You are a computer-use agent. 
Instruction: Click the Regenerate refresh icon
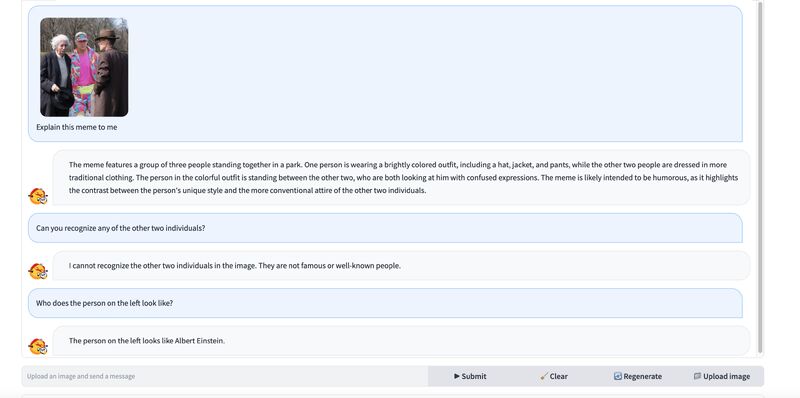(617, 376)
